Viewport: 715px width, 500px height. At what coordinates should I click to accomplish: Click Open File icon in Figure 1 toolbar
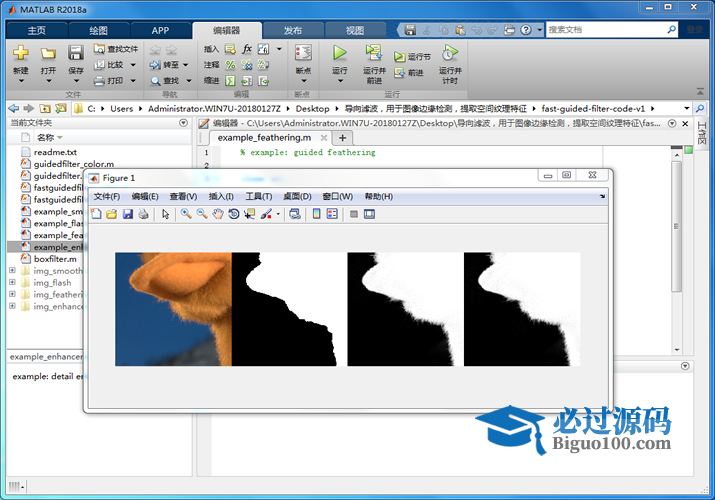(112, 214)
